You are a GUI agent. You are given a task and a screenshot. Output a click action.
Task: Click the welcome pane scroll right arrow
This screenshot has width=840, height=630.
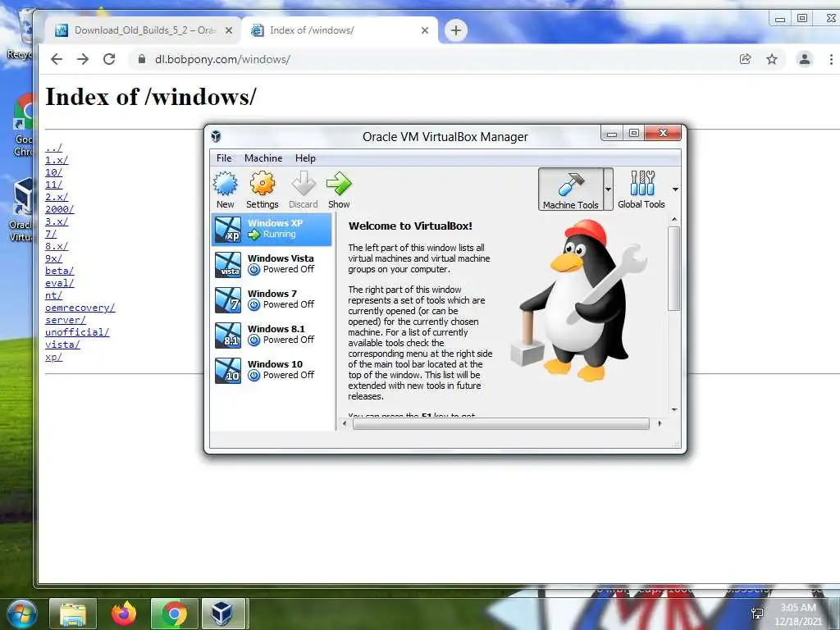660,424
